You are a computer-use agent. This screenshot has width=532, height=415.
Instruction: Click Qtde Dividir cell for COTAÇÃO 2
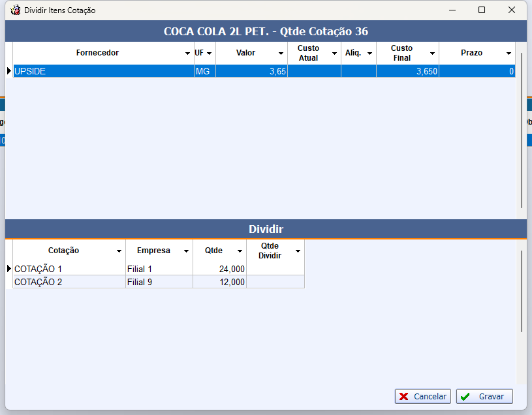pos(275,282)
